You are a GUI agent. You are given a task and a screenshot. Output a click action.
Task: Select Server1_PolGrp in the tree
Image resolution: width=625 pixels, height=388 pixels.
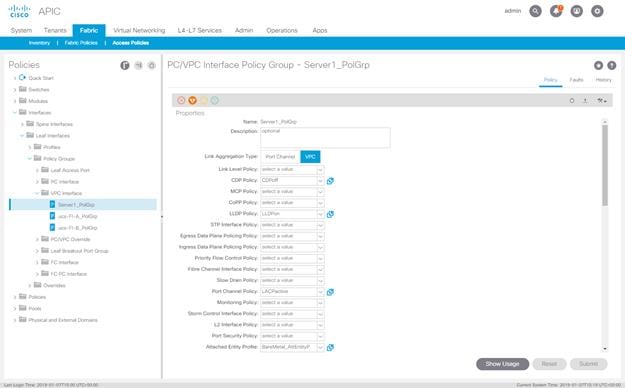83,205
